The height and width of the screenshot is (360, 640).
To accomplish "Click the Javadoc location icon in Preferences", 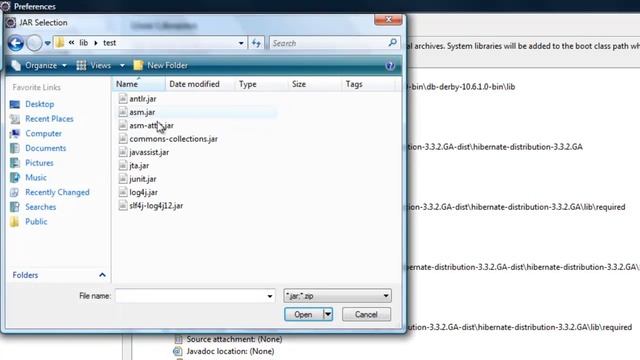I will point(178,351).
